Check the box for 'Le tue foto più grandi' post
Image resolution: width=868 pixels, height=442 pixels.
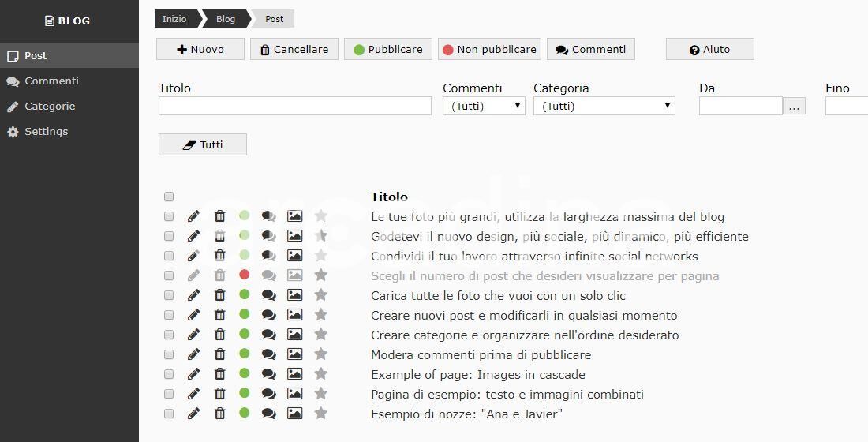click(169, 216)
